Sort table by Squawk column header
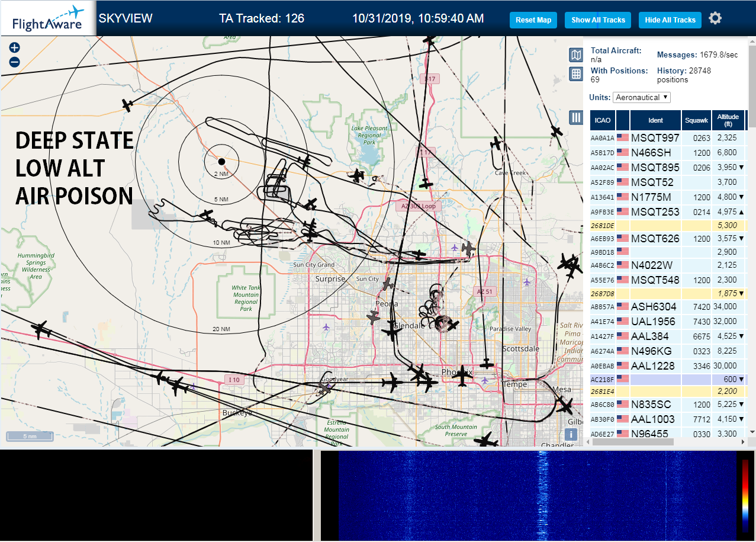 (696, 120)
